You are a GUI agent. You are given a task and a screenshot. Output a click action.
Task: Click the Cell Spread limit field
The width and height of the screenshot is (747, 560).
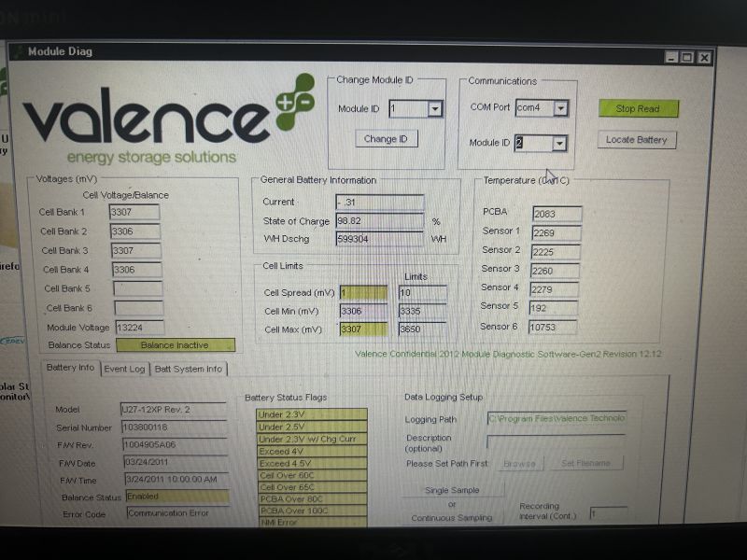(x=423, y=292)
